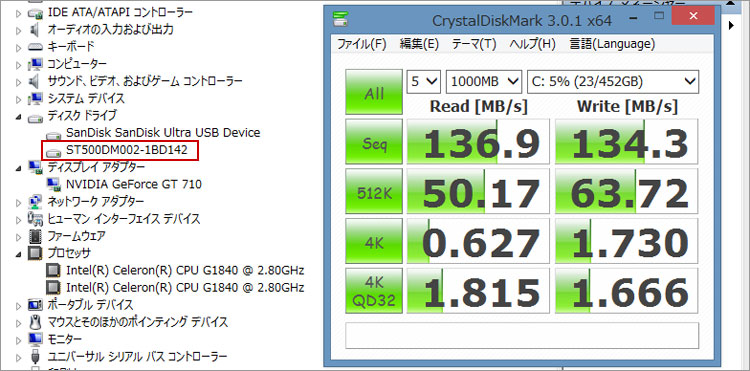
Task: Click the ヒューマン インターフェイス デバイス icon
Action: click(x=35, y=218)
